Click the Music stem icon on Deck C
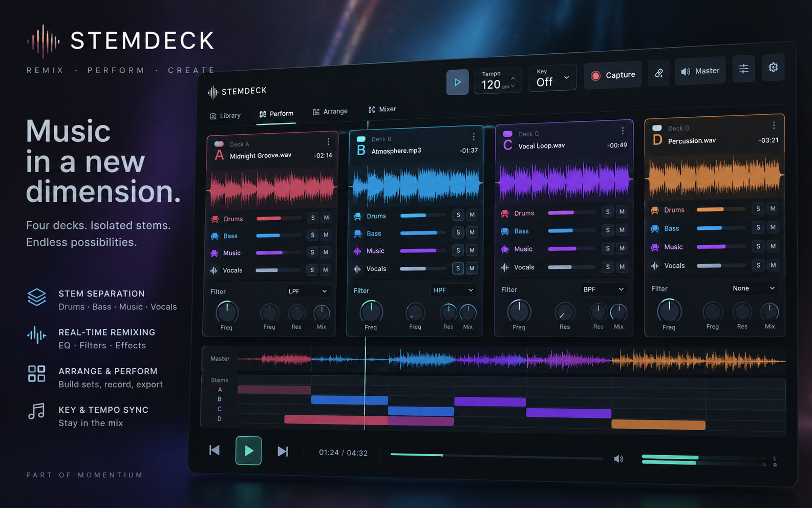Image resolution: width=812 pixels, height=508 pixels. [x=505, y=249]
